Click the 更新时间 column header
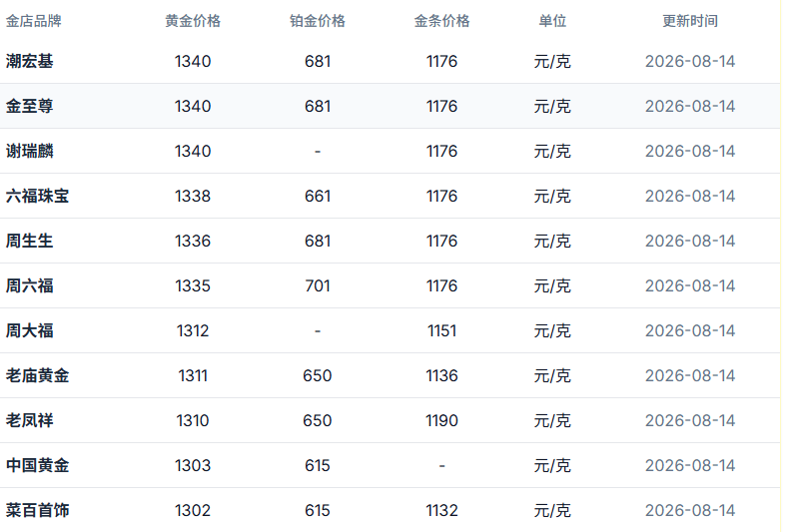Image resolution: width=794 pixels, height=532 pixels. 690,21
